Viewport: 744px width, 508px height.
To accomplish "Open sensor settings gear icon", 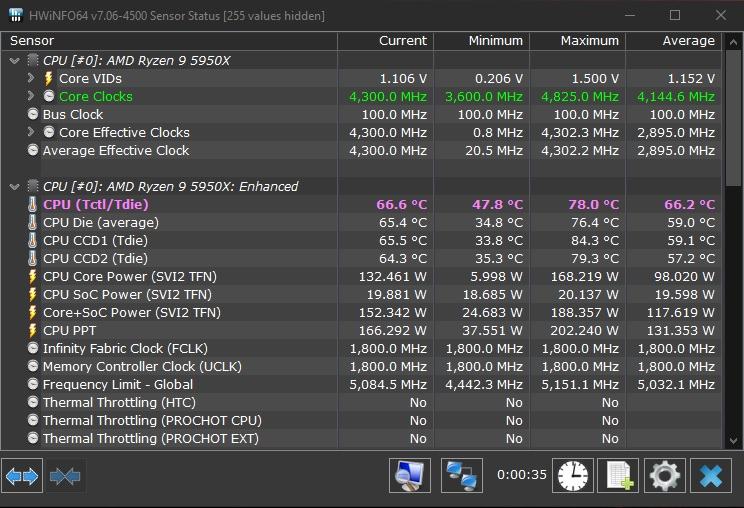I will [x=664, y=475].
